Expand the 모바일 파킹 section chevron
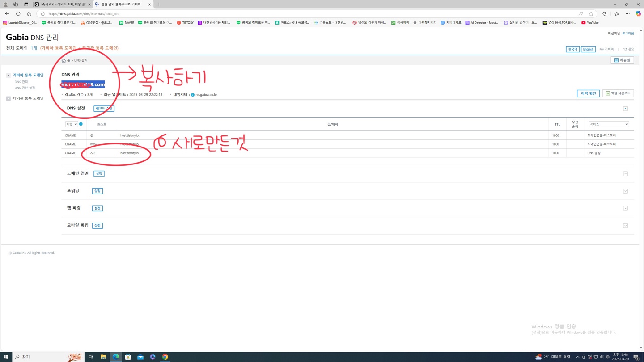This screenshot has height=362, width=644. tap(625, 226)
